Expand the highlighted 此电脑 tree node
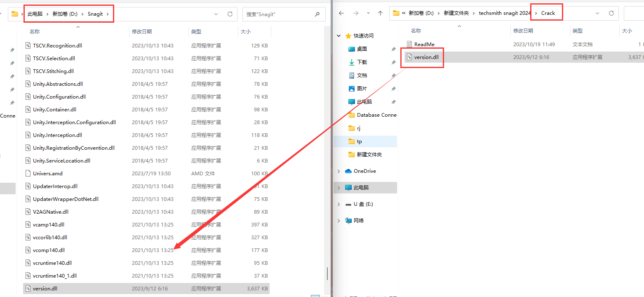Viewport: 644px width, 297px height. (x=339, y=187)
